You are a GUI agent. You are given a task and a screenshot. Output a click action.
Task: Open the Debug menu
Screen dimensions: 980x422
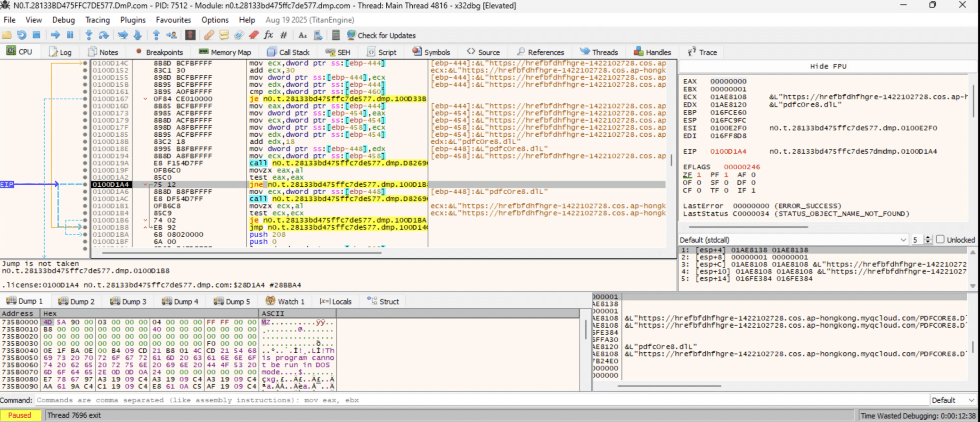tap(63, 20)
